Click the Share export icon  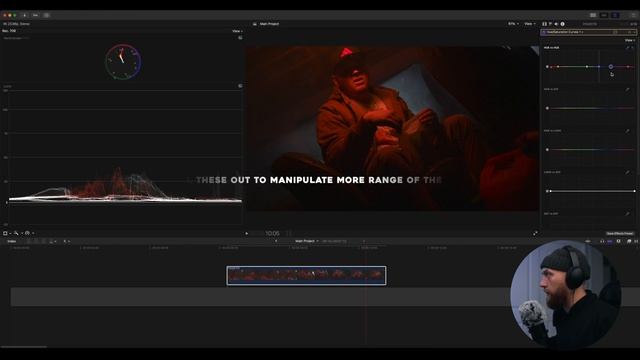[634, 15]
